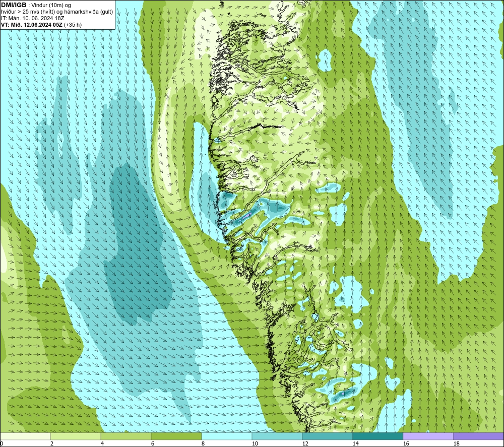The image size is (504, 447).
Task: Click the 'DMI/IGB' title text
Action: [14, 5]
